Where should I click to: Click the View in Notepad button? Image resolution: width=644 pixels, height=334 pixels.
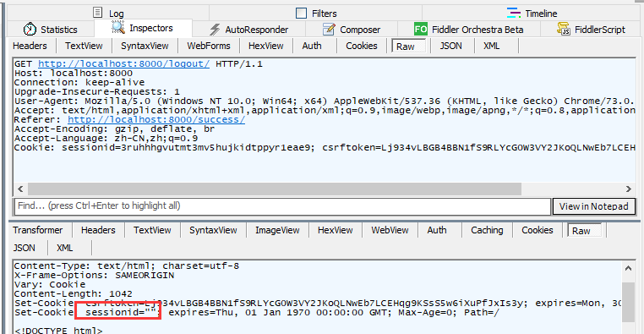(594, 206)
